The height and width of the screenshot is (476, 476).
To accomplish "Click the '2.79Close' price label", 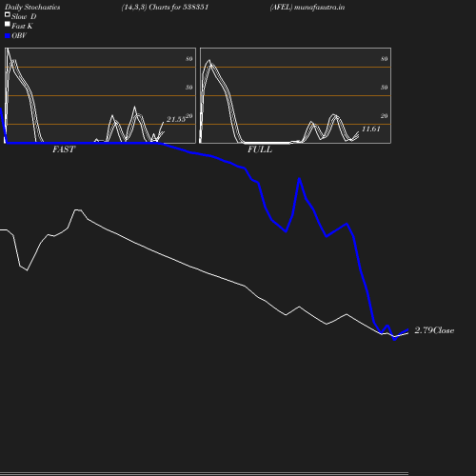I will pyautogui.click(x=434, y=330).
